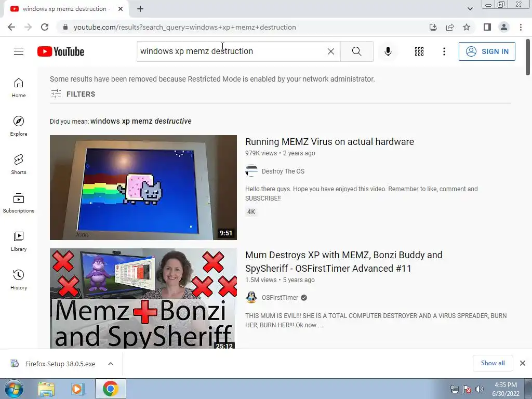Open Mum Destroys XP with MEMZ title
The width and height of the screenshot is (532, 399).
tap(344, 262)
